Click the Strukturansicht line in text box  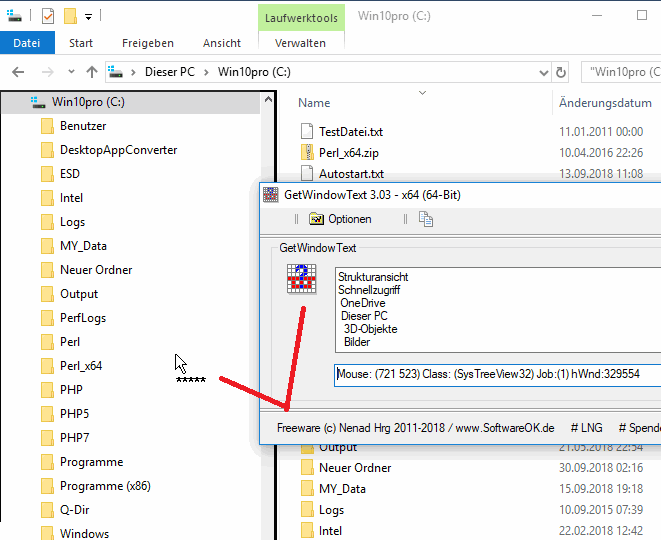(373, 277)
